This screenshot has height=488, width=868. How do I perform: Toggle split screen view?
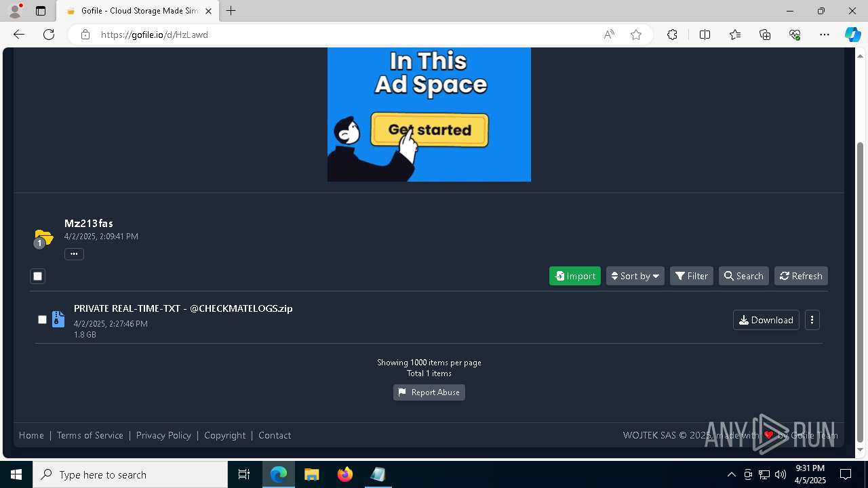(705, 35)
